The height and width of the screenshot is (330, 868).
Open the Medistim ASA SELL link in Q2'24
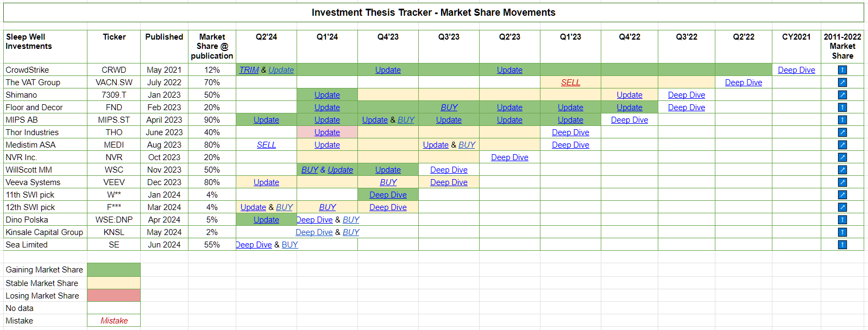coord(266,145)
